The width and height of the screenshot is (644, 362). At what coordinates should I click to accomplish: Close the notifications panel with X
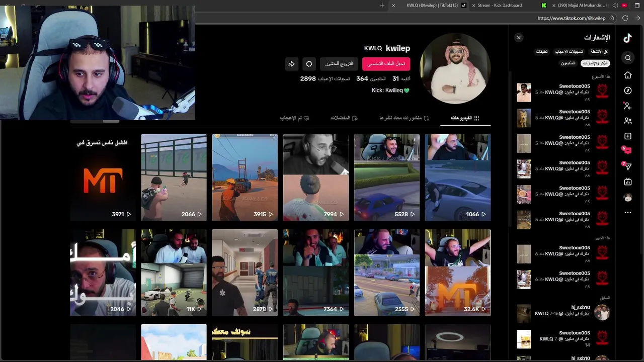[x=519, y=38]
